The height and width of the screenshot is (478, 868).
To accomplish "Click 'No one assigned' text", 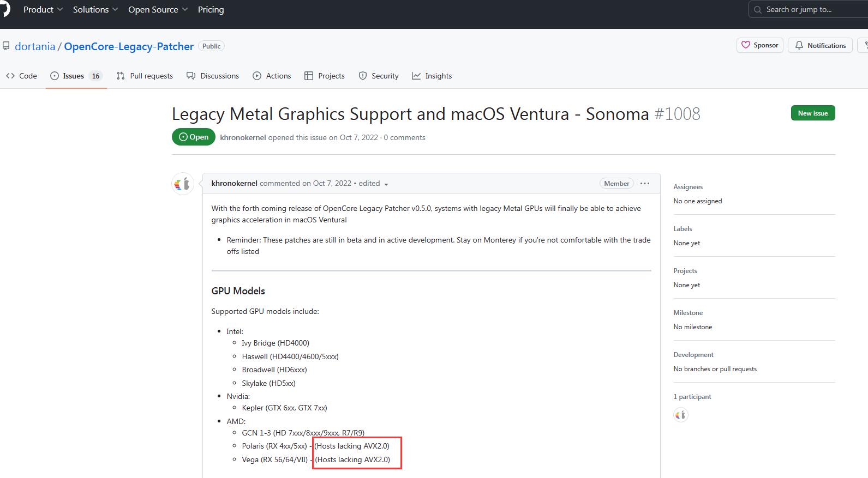I will (x=698, y=201).
